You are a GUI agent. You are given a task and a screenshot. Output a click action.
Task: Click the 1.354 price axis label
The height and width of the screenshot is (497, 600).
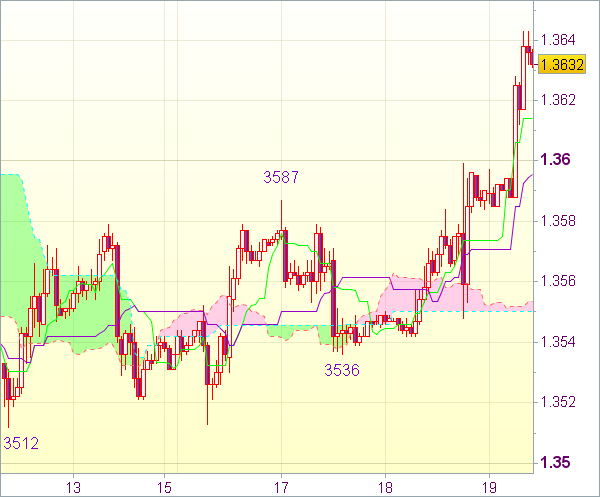click(558, 342)
